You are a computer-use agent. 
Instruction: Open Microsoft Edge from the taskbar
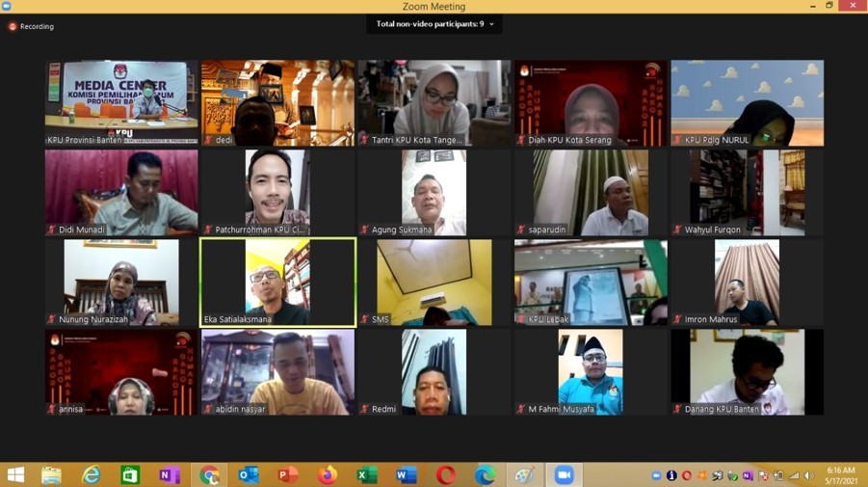click(485, 474)
